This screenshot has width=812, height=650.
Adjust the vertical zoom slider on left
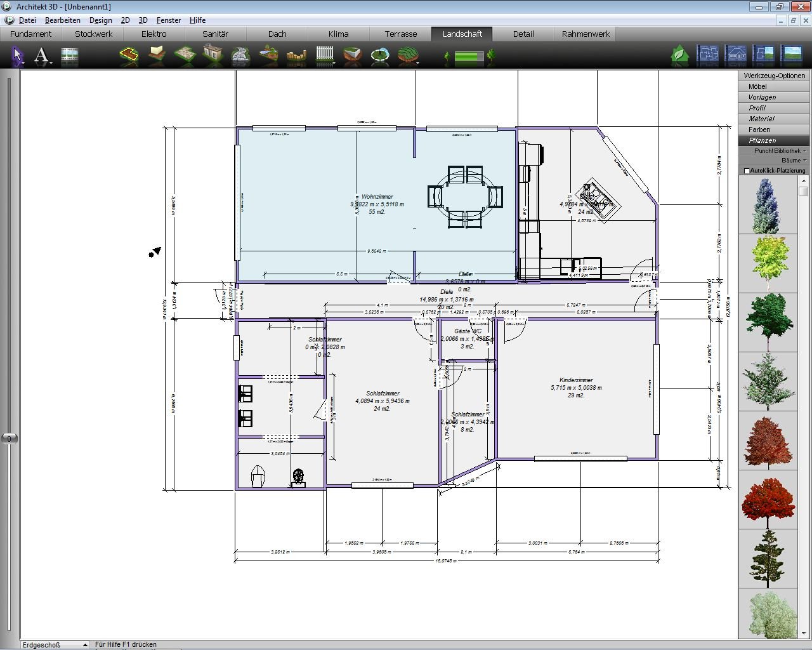tap(9, 438)
